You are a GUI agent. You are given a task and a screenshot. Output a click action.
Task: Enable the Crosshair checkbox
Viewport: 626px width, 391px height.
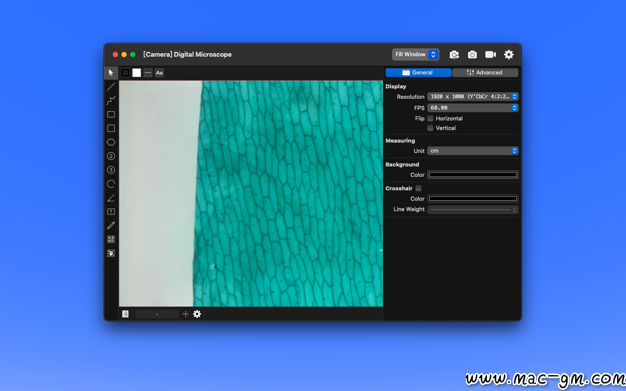(418, 188)
